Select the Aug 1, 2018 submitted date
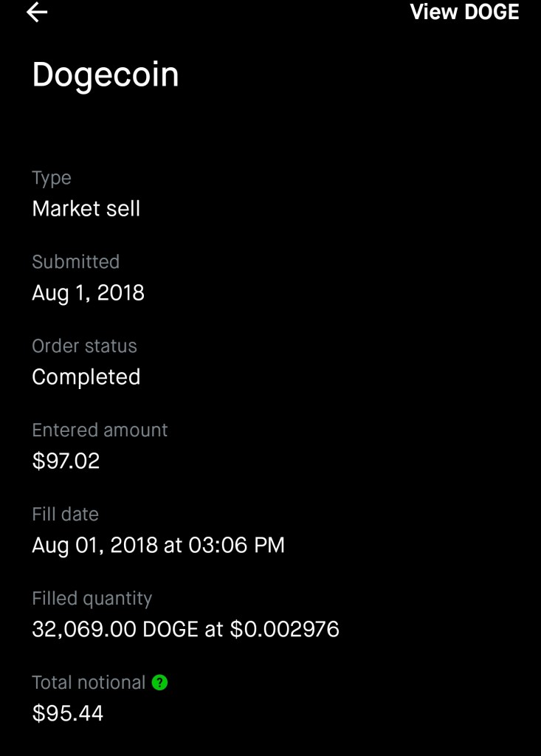The width and height of the screenshot is (541, 756). tap(88, 293)
